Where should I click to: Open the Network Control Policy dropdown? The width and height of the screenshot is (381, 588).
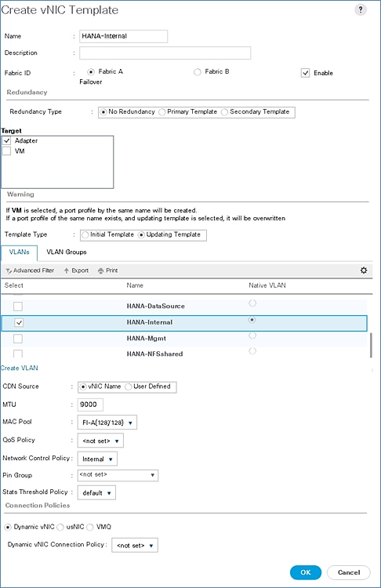pos(97,459)
